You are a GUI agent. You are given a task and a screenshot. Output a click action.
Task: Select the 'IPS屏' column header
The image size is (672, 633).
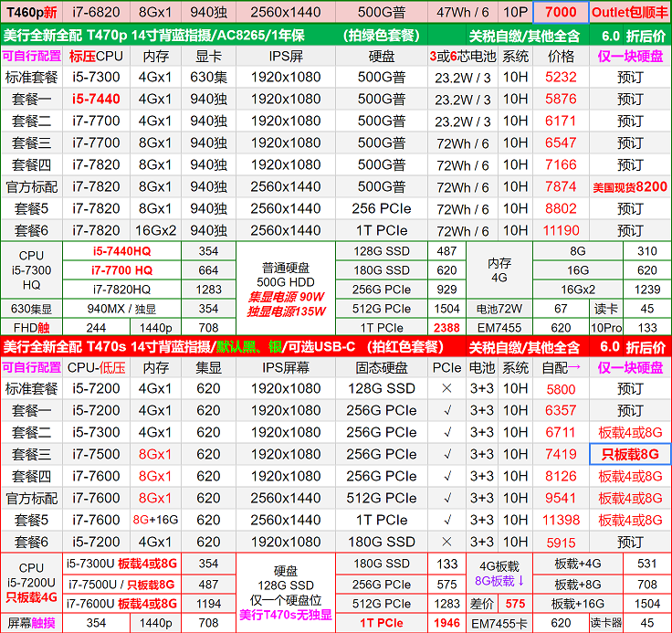tap(286, 57)
